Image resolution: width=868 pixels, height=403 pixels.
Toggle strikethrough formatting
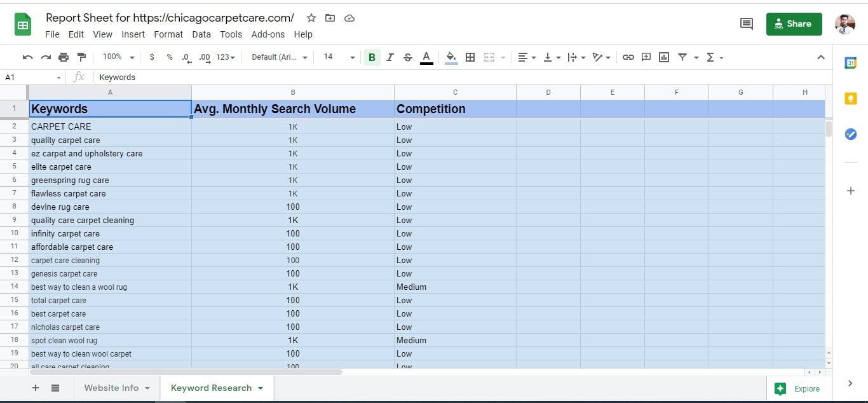click(407, 57)
